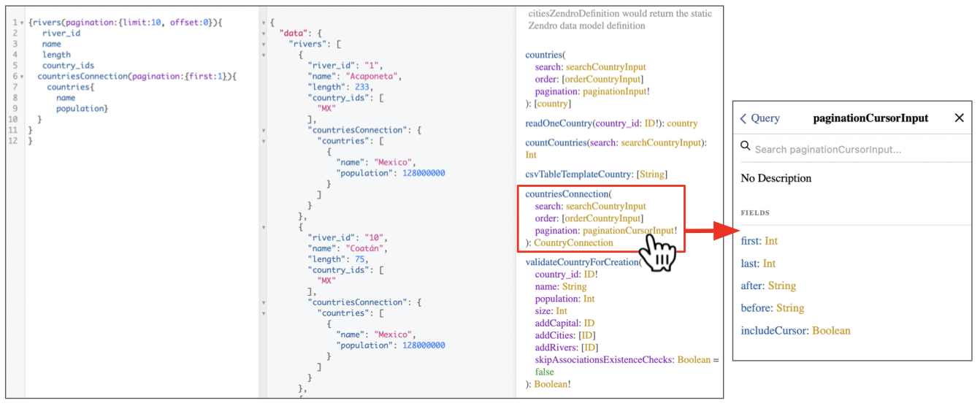This screenshot has width=980, height=406.
Task: Open the paginationCursorInput type link
Action: (x=628, y=230)
